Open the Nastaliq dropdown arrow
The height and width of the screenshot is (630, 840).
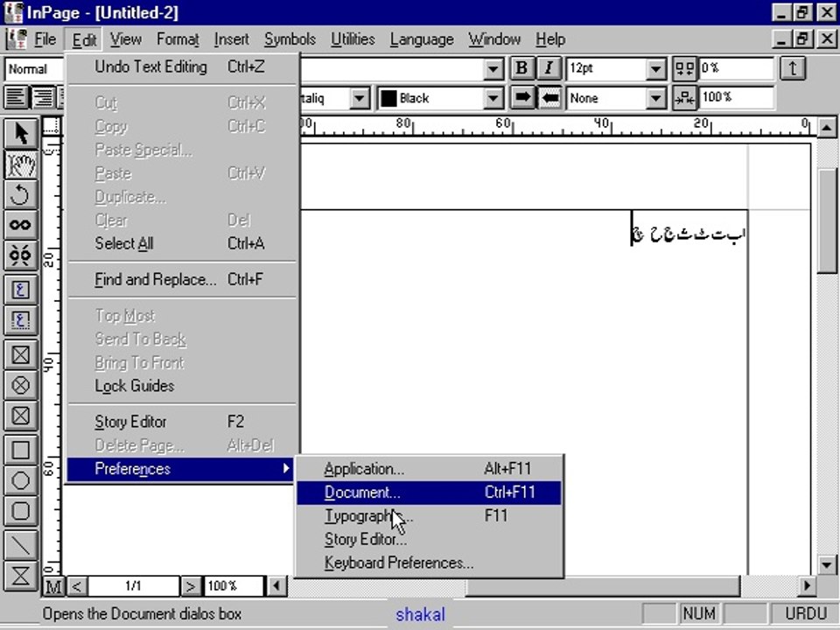[360, 98]
